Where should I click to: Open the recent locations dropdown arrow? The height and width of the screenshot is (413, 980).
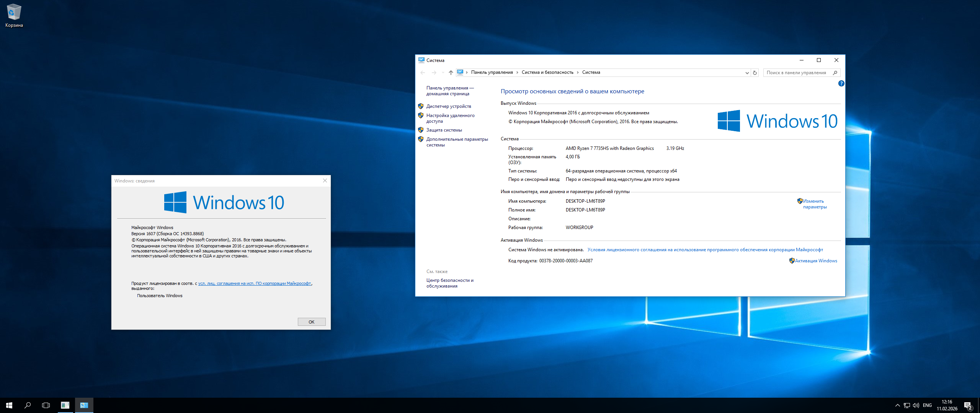[x=443, y=73]
